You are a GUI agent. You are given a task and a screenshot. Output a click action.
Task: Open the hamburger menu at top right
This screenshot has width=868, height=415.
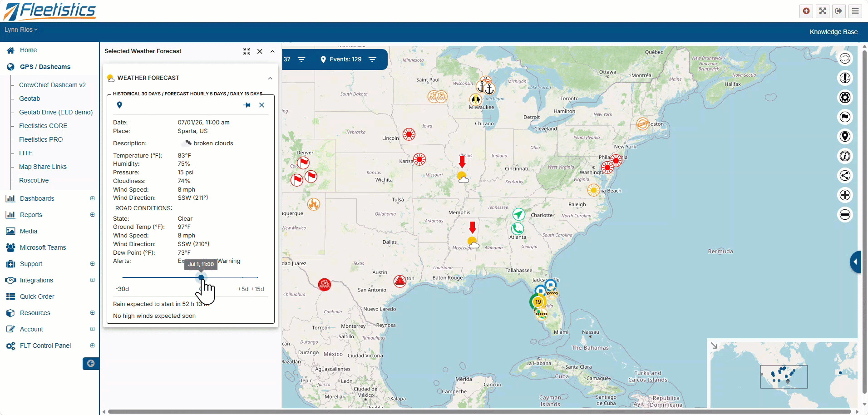tap(855, 11)
